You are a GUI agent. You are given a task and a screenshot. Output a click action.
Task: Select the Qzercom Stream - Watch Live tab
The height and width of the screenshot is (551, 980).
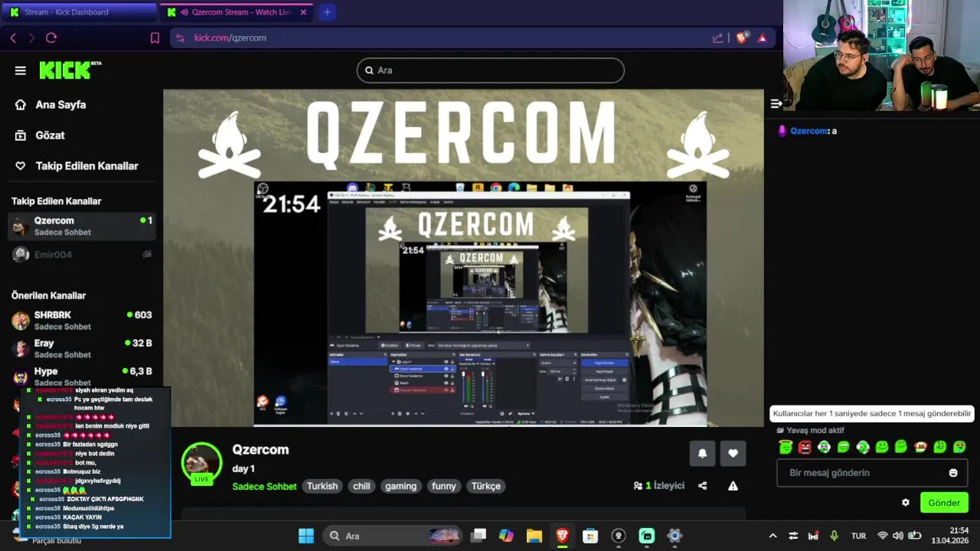point(237,12)
